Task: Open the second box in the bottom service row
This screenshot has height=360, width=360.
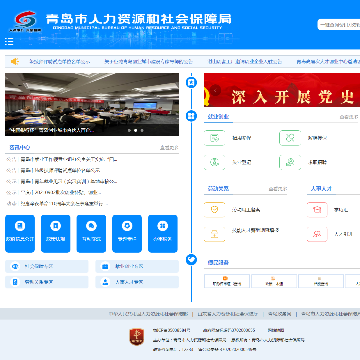Action: pyautogui.click(x=274, y=281)
